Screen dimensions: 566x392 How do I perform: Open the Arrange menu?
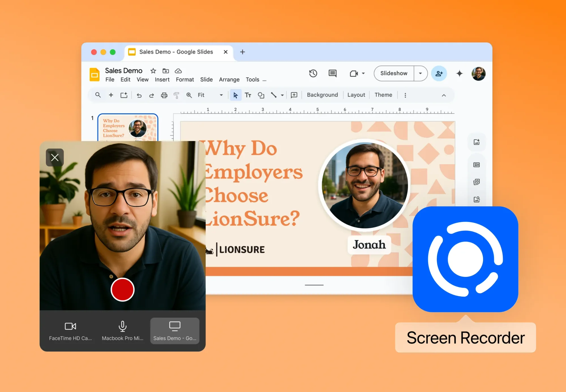pyautogui.click(x=229, y=80)
